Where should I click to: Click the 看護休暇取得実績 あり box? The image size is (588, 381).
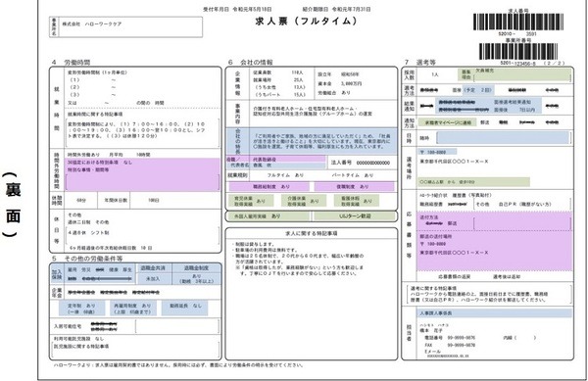(357, 201)
